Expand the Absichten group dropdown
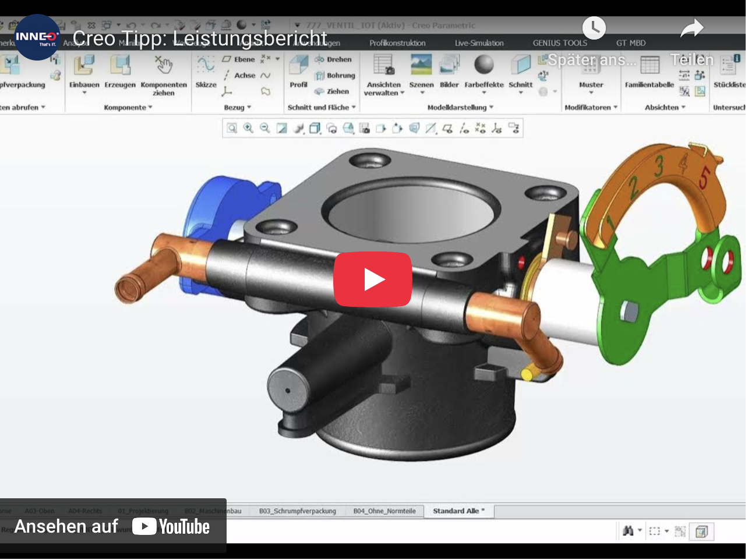748x560 pixels. [683, 108]
